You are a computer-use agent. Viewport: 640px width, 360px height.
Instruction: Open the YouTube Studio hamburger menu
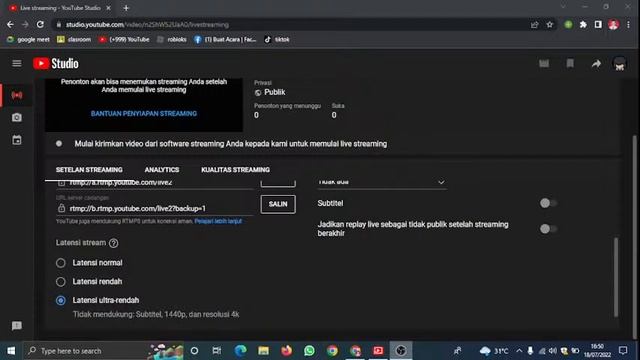click(x=17, y=63)
